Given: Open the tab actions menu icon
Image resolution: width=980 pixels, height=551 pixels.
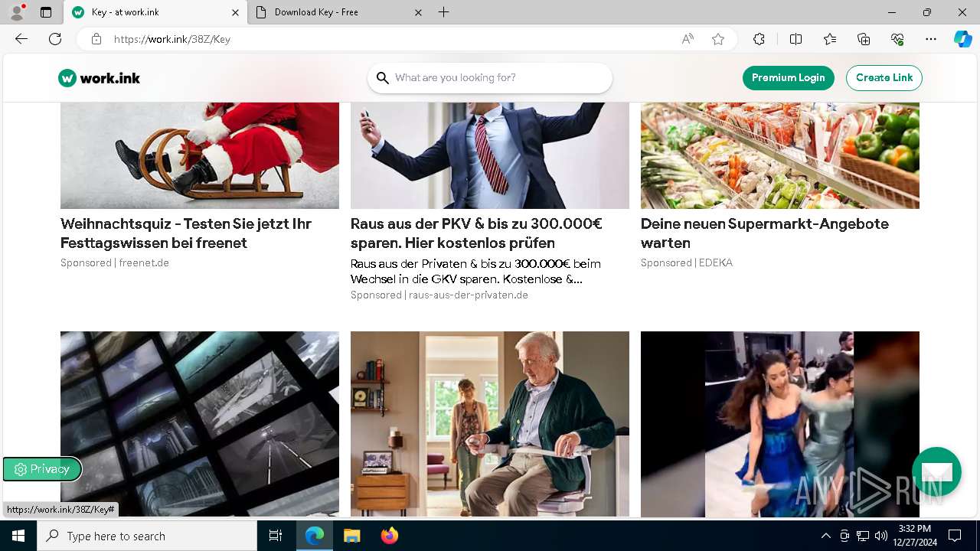Looking at the screenshot, I should [46, 12].
